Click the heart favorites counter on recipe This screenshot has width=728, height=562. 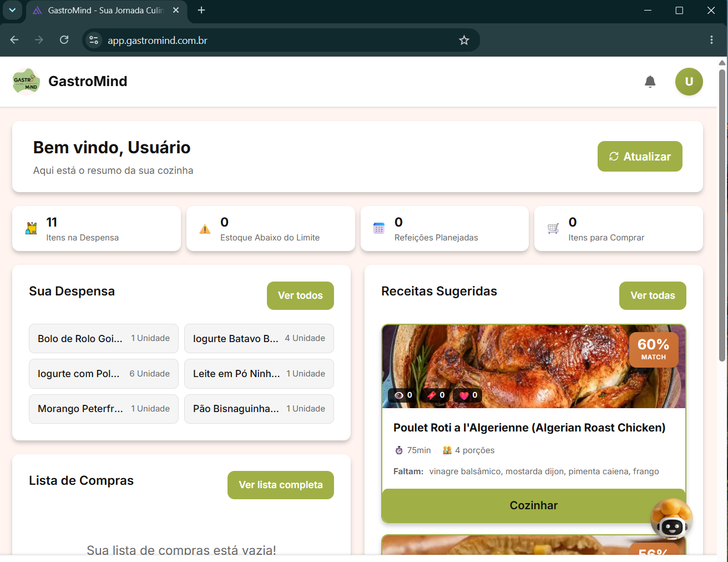[x=468, y=395]
